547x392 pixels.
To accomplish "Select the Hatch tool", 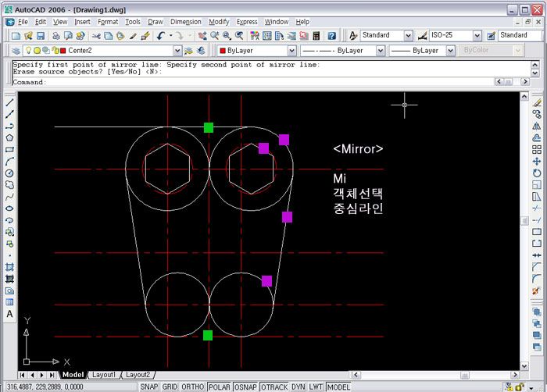I will (9, 267).
